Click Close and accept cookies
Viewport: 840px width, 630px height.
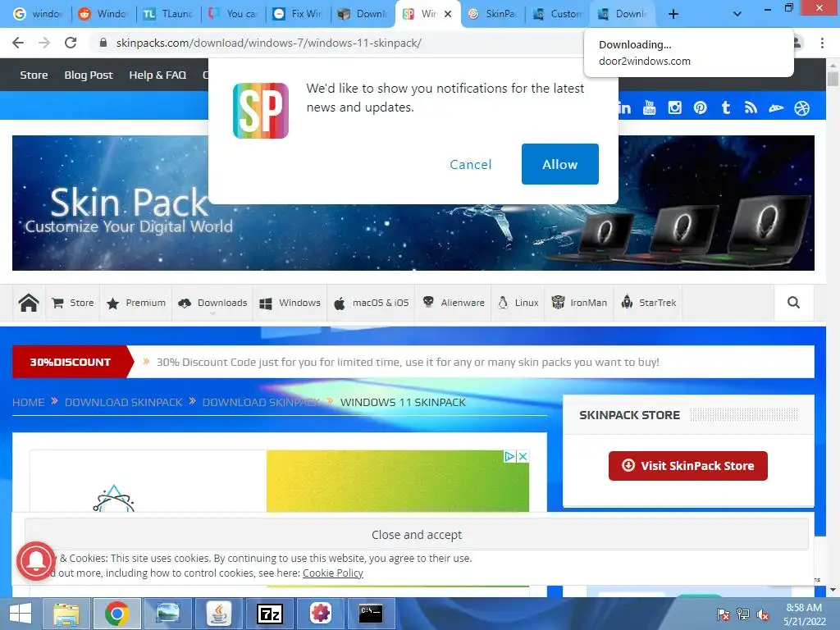point(416,535)
